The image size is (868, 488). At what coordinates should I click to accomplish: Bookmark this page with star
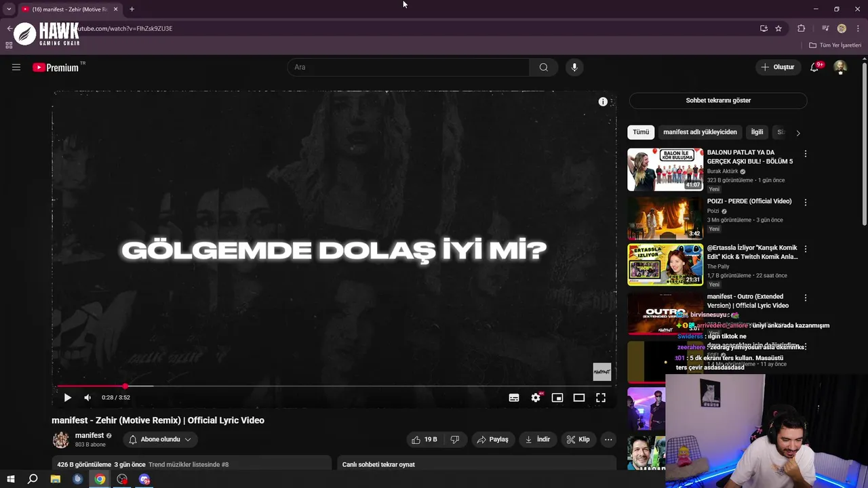click(778, 28)
